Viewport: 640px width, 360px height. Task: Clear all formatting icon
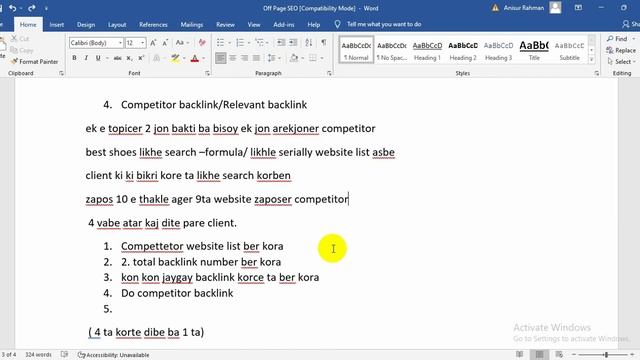202,42
